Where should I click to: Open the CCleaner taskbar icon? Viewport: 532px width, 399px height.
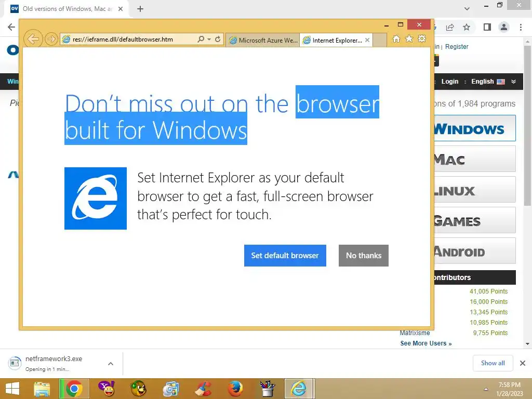203,389
